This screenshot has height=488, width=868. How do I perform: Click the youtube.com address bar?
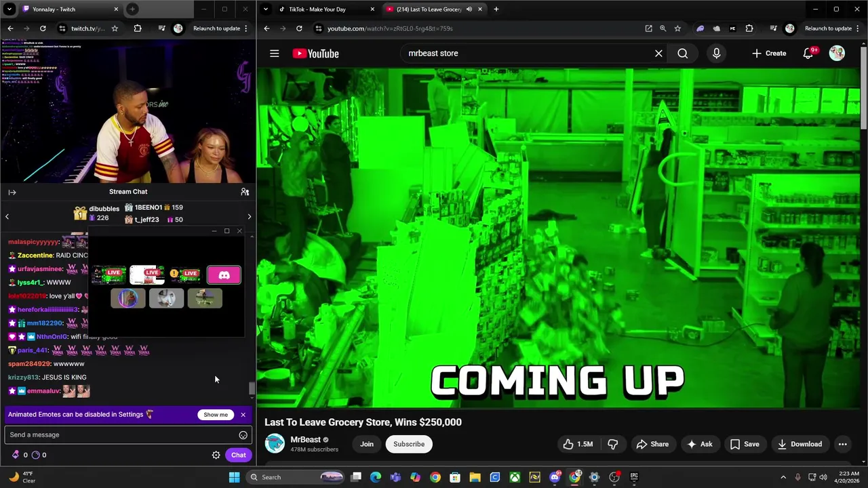coord(475,28)
